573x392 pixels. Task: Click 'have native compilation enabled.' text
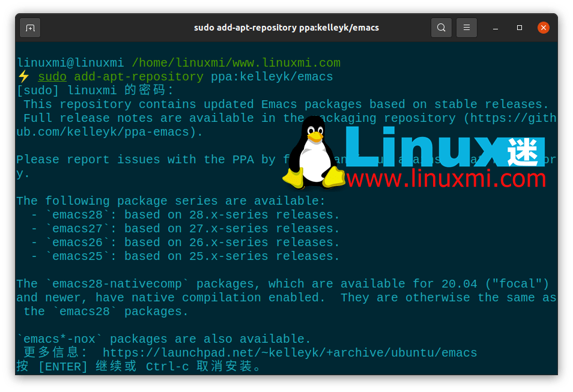pyautogui.click(x=210, y=298)
